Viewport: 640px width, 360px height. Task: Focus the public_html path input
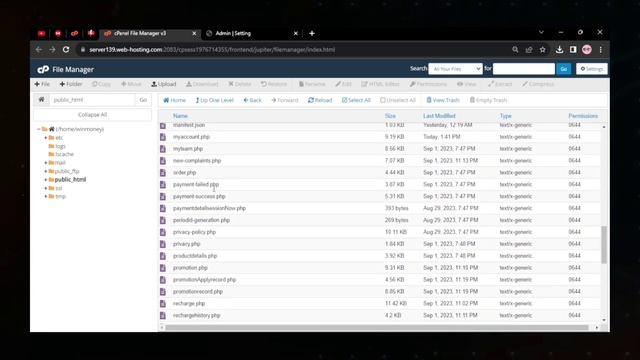92,100
